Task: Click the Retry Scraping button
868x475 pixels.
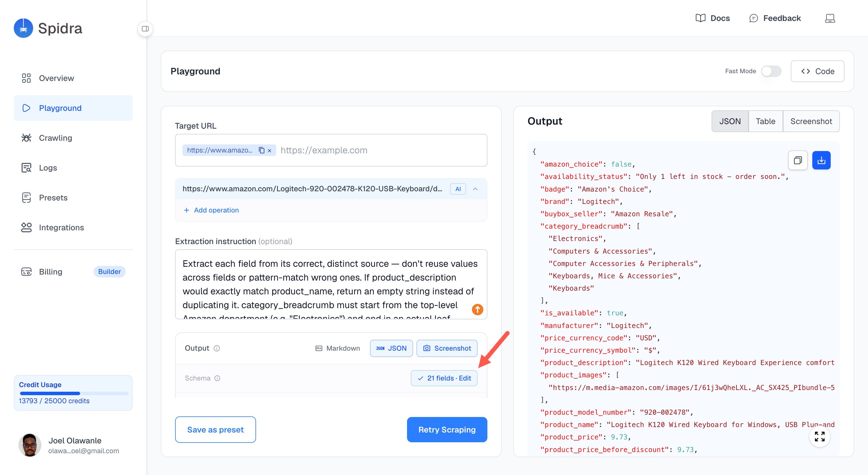Action: (x=447, y=430)
